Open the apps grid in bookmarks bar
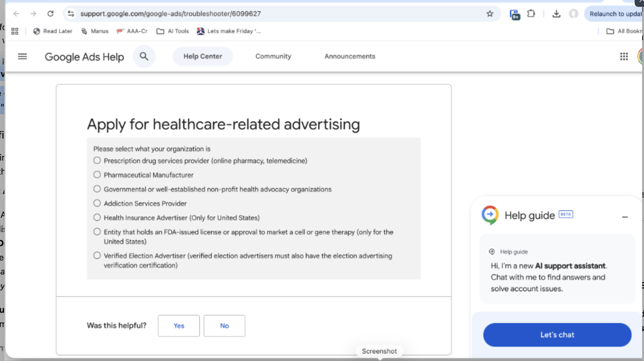This screenshot has height=361, width=644. [x=15, y=31]
